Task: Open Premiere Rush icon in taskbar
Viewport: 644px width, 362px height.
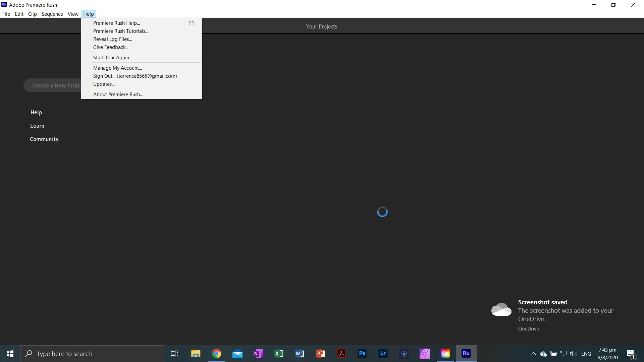Action: pos(466,353)
